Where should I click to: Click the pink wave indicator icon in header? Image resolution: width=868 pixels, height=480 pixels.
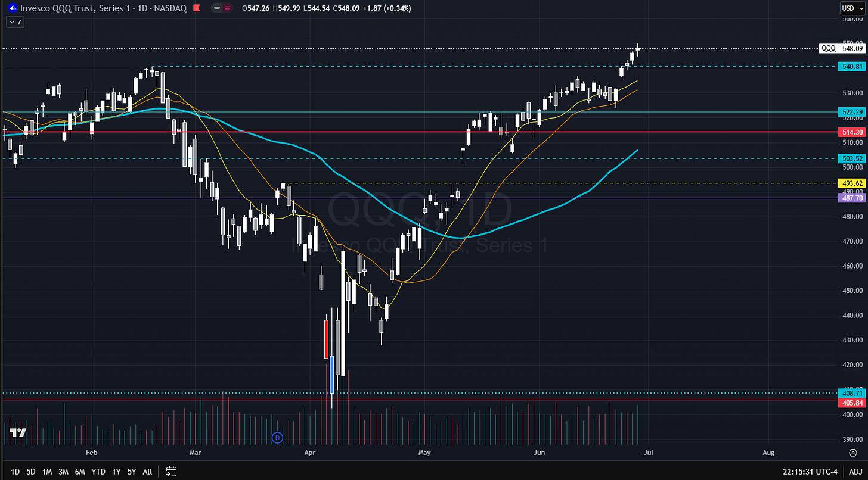click(227, 8)
